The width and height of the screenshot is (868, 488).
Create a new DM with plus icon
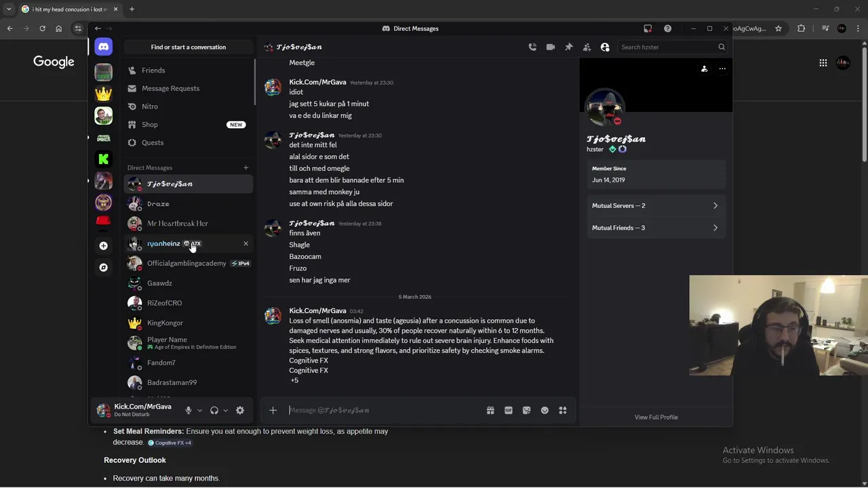[x=246, y=167]
